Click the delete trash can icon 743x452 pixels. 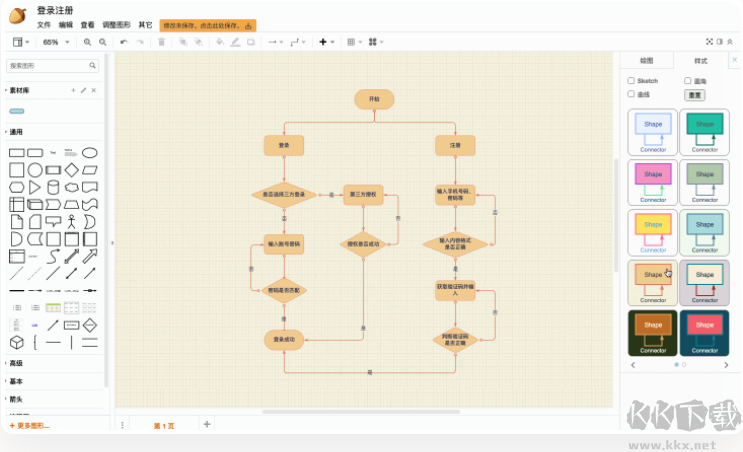pyautogui.click(x=162, y=42)
